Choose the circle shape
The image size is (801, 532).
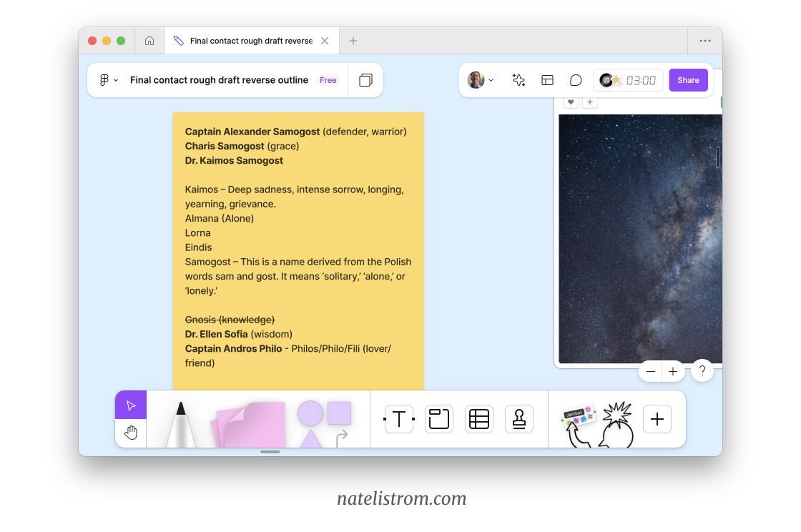[310, 413]
